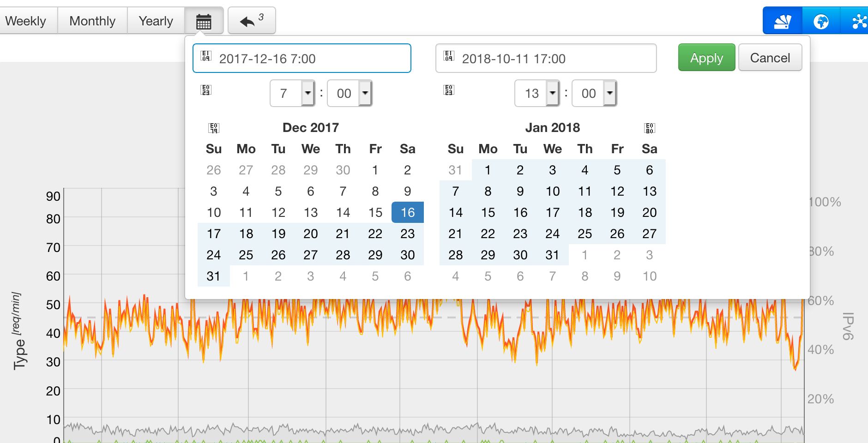Click the clock icon beside end time
Screen dimensions: 868x443
(x=449, y=90)
